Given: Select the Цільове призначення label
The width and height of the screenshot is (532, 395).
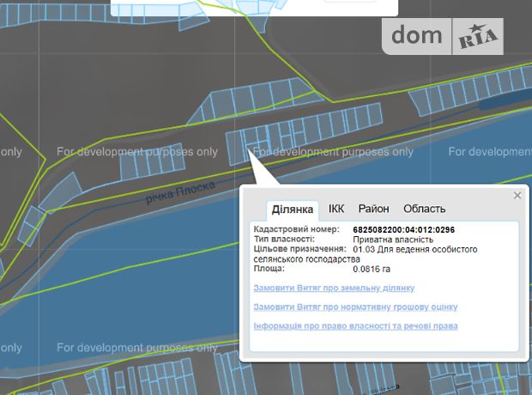Looking at the screenshot, I should tap(300, 249).
